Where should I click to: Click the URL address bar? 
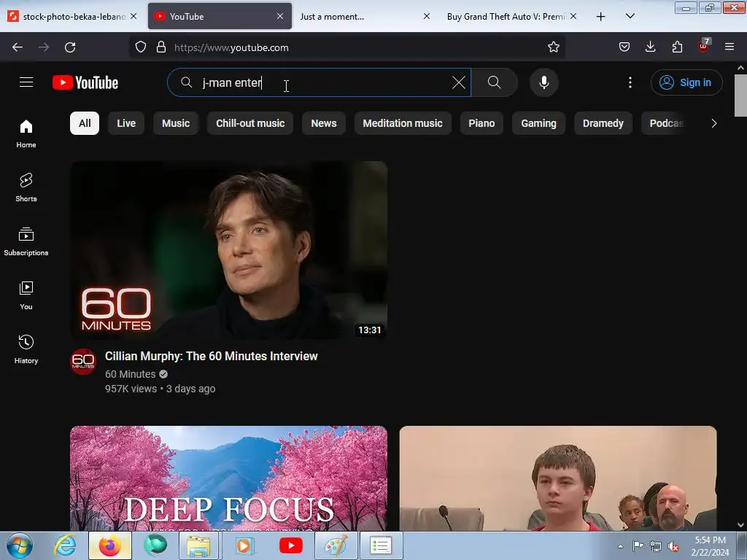[x=348, y=47]
